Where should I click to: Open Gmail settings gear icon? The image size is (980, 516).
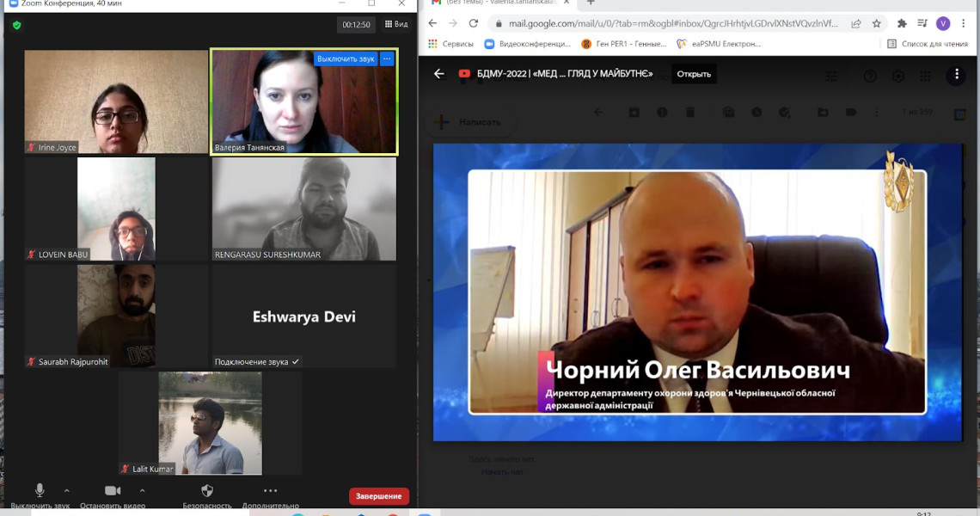coord(898,77)
